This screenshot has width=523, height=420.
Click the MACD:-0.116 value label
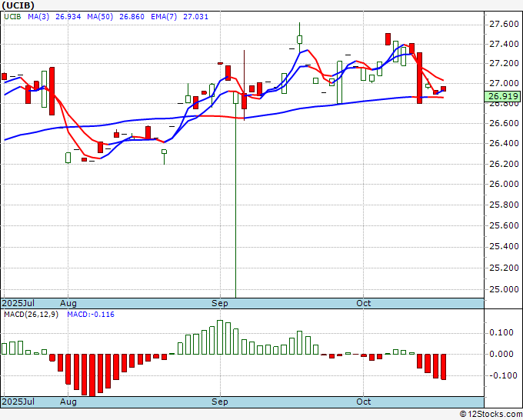point(91,315)
